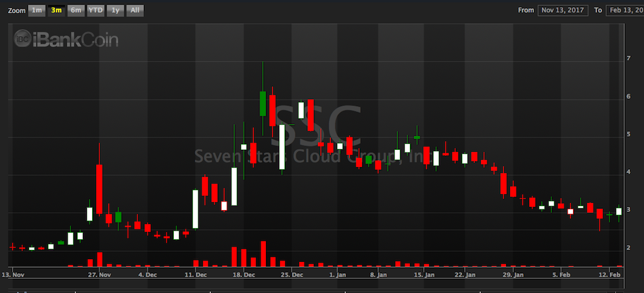This screenshot has width=644, height=293.
Task: Set zoom range to 1y
Action: pyautogui.click(x=115, y=10)
